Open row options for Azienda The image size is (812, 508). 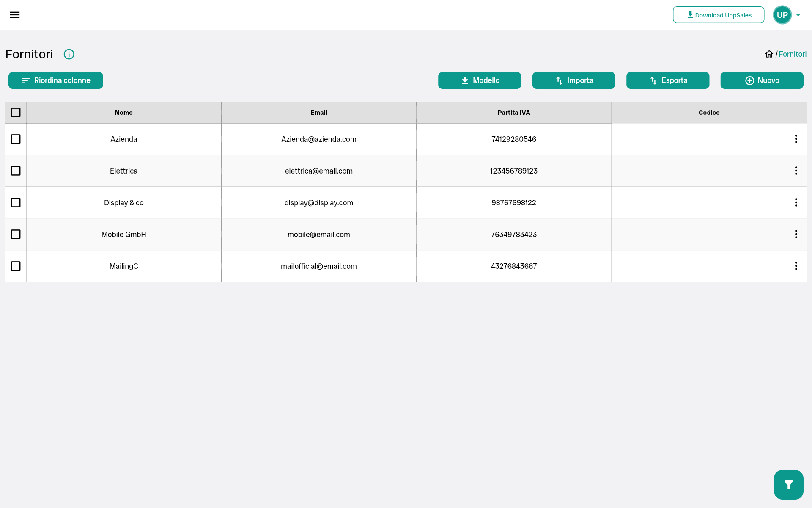[x=796, y=139]
